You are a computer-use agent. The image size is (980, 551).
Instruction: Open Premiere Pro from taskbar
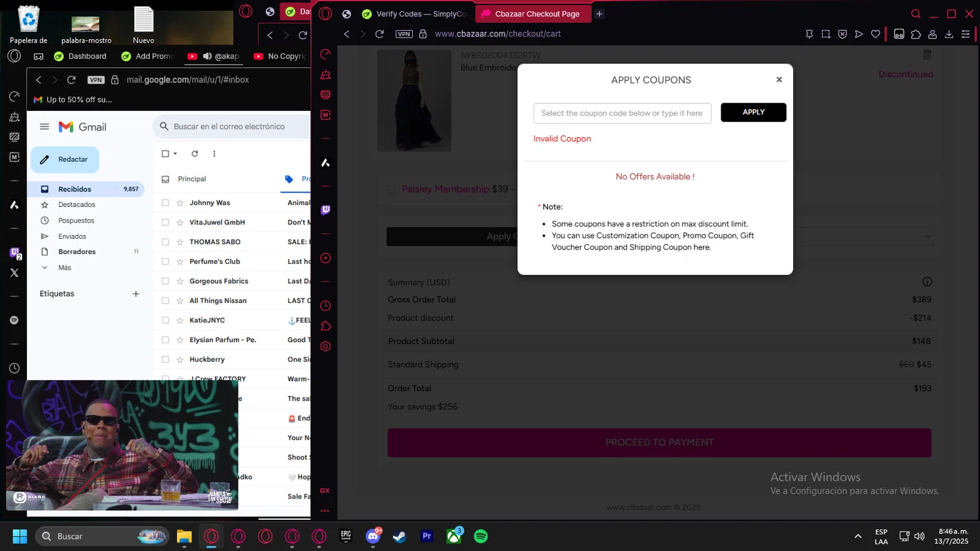(427, 537)
